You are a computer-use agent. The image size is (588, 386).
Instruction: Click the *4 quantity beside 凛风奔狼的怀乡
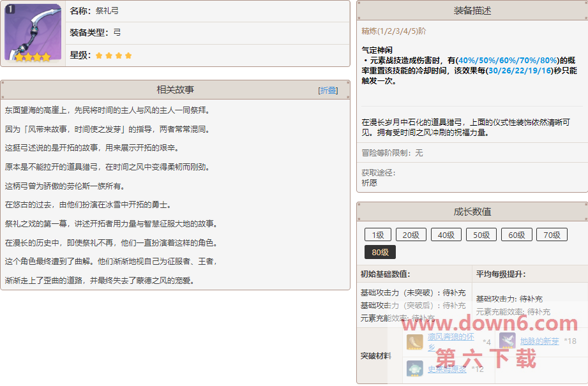point(486,342)
